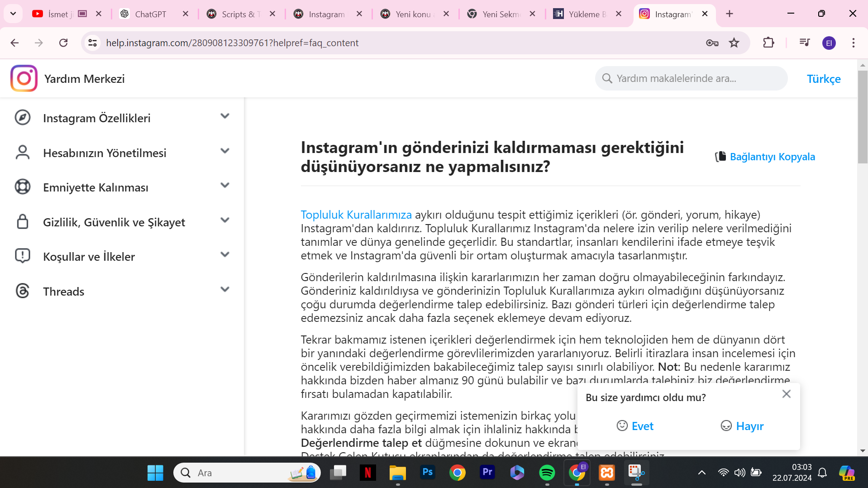The image size is (868, 488).
Task: Open a new browser tab
Action: click(x=730, y=14)
